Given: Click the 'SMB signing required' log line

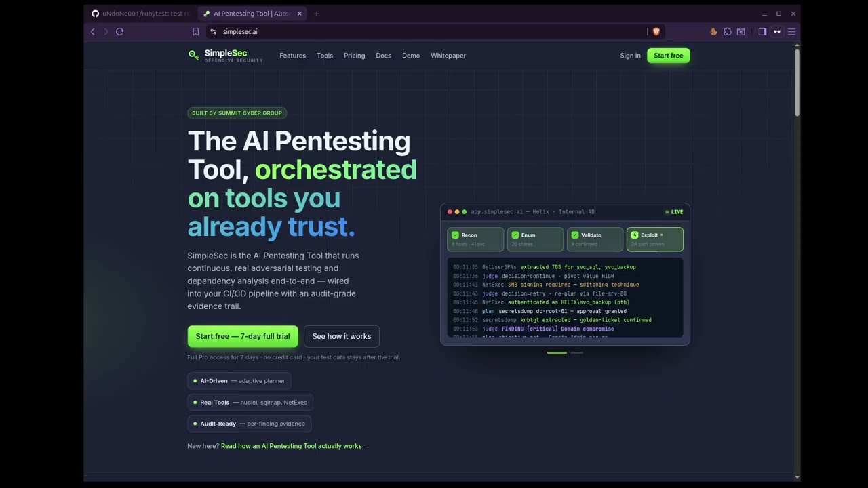Looking at the screenshot, I should click(x=546, y=285).
